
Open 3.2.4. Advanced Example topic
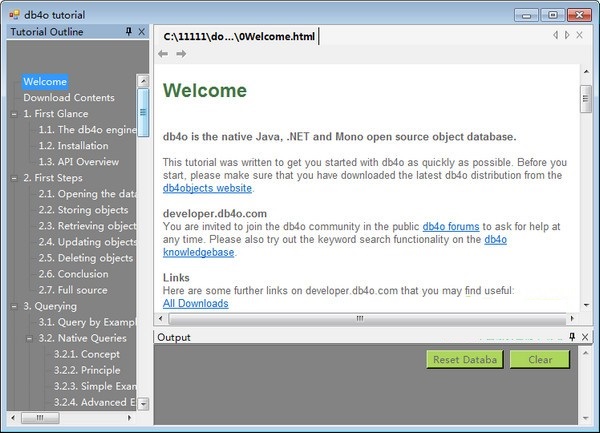(x=95, y=403)
